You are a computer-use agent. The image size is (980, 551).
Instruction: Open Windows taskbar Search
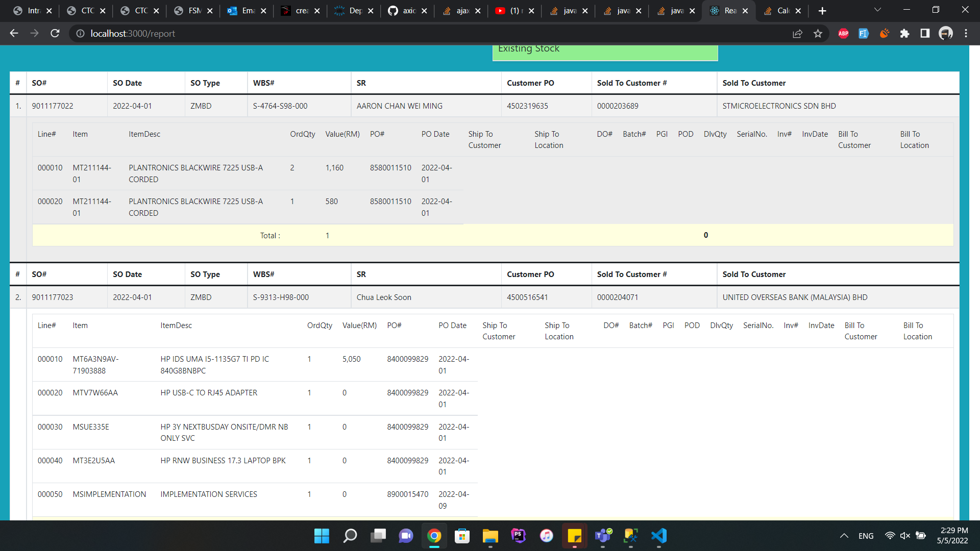[x=350, y=536]
